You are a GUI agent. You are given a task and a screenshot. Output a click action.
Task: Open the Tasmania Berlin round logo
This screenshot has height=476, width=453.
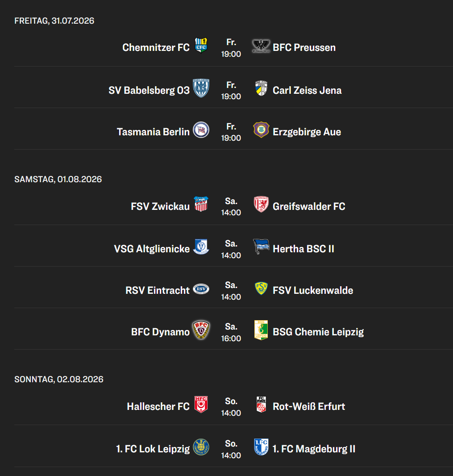(201, 130)
